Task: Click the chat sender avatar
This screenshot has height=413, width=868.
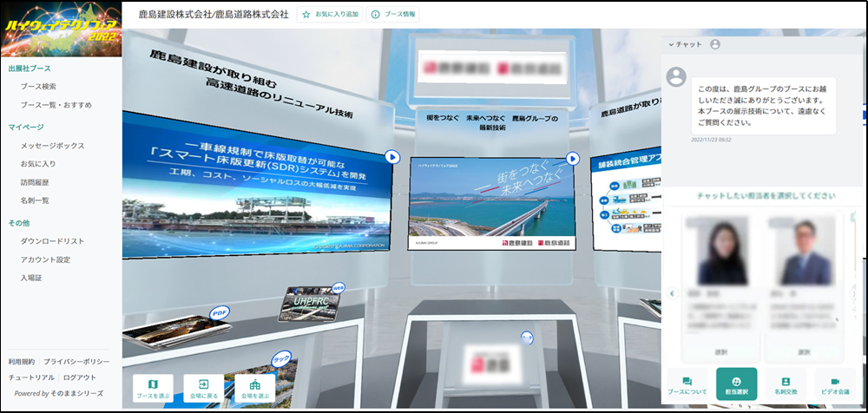Action: [x=676, y=76]
